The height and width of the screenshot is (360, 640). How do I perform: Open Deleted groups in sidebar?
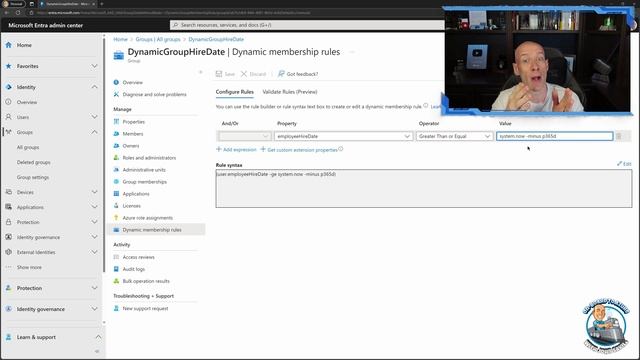click(33, 162)
